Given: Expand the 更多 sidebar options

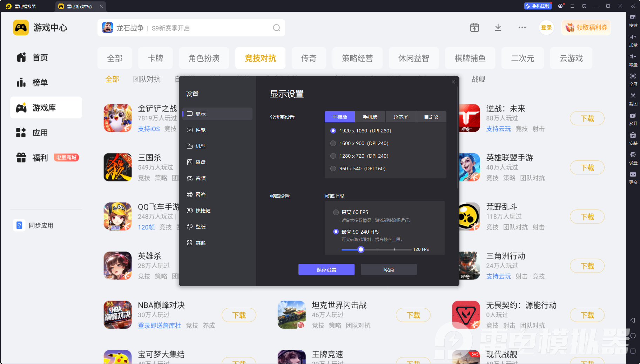Looking at the screenshot, I should point(633,178).
